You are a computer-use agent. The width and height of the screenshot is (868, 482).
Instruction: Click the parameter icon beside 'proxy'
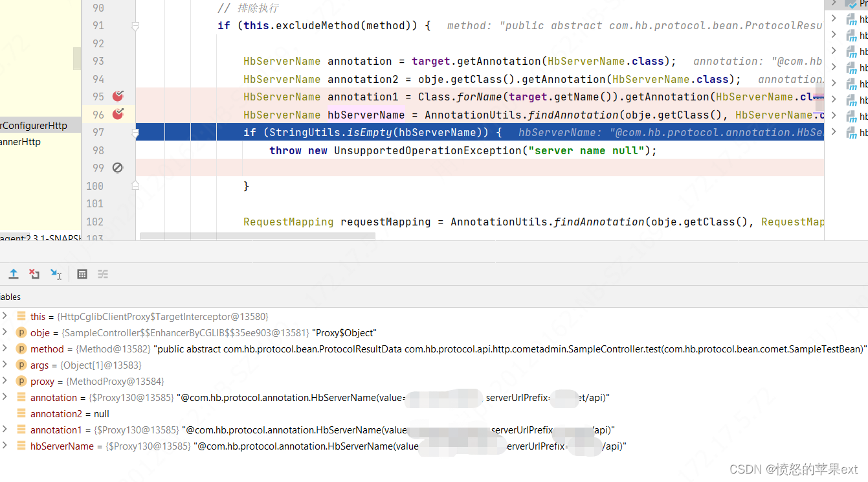click(21, 382)
